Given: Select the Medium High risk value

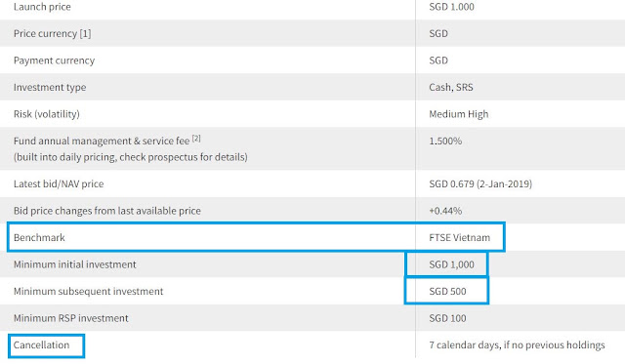Looking at the screenshot, I should [x=458, y=114].
